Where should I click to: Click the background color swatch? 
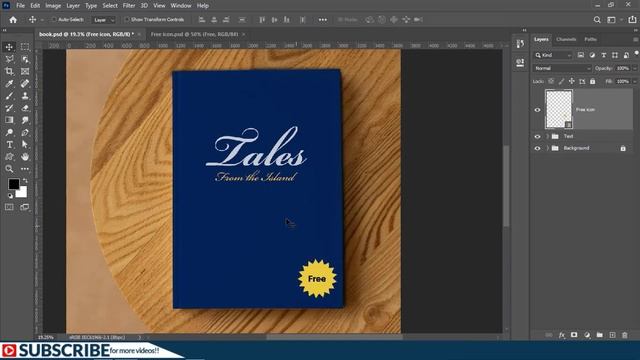coord(22,192)
